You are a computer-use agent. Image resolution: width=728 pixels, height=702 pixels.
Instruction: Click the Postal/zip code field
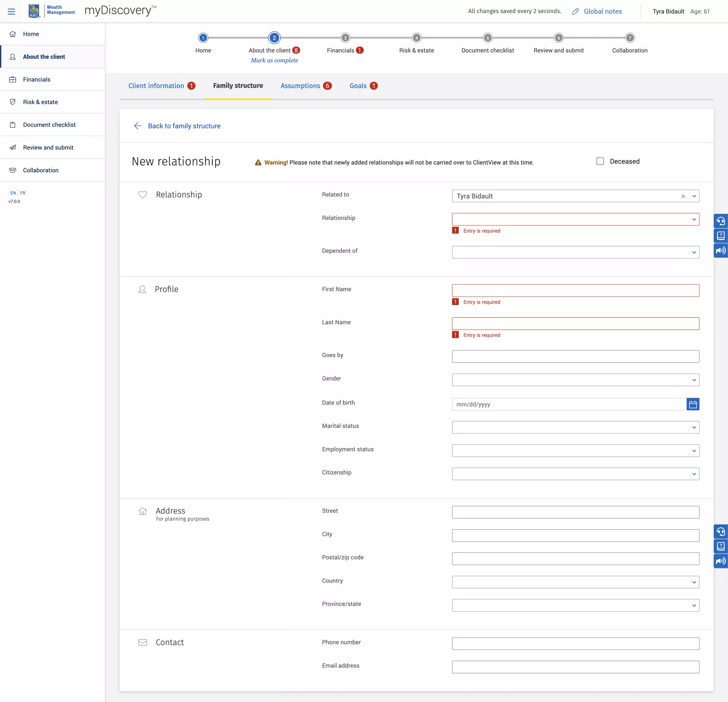(x=575, y=559)
